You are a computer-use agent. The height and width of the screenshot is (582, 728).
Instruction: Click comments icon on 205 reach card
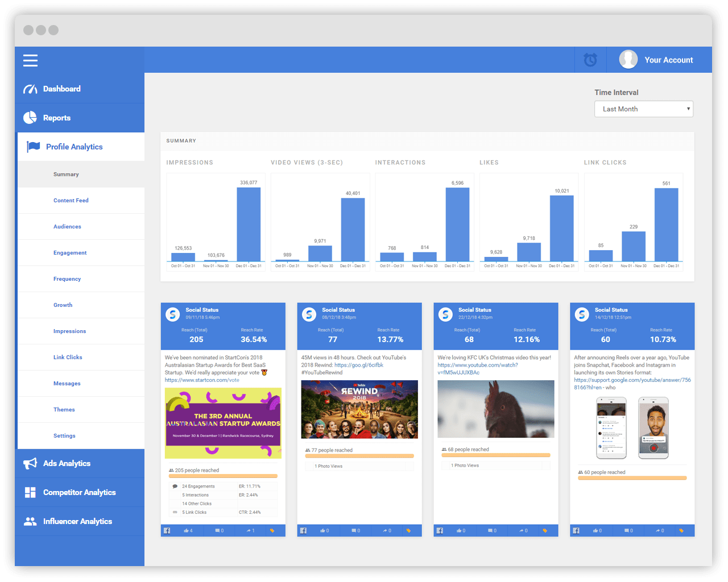pos(217,530)
